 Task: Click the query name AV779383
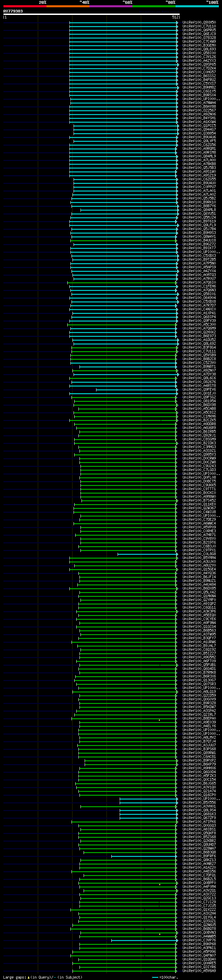click(13, 11)
